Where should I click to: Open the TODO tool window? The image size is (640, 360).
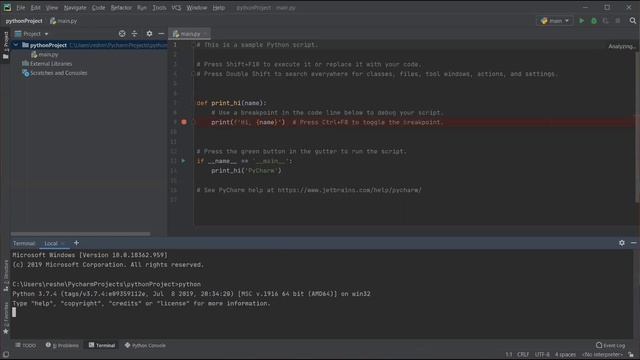point(25,345)
